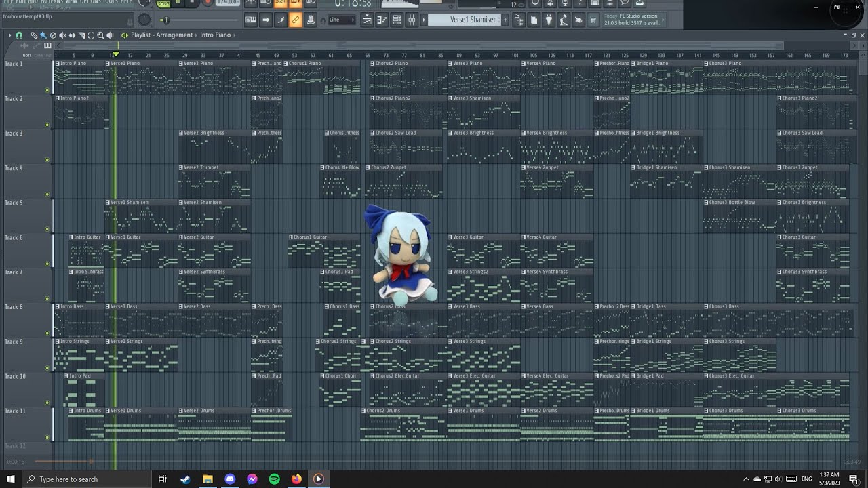Select the Paint brush tool
The width and height of the screenshot is (868, 488).
point(43,35)
